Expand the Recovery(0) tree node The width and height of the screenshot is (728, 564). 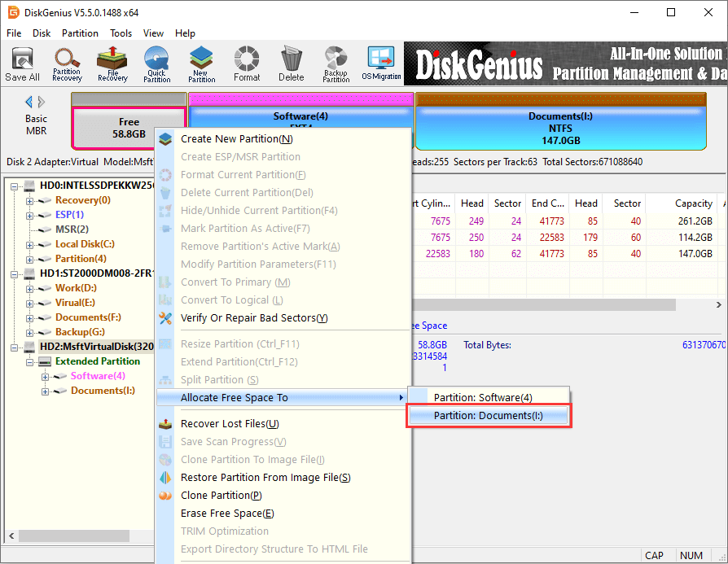point(30,200)
